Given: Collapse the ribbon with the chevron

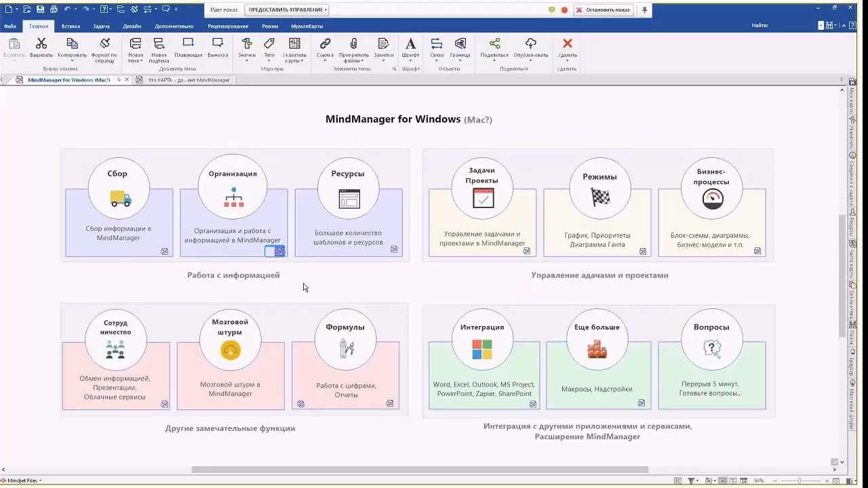Looking at the screenshot, I should (843, 26).
